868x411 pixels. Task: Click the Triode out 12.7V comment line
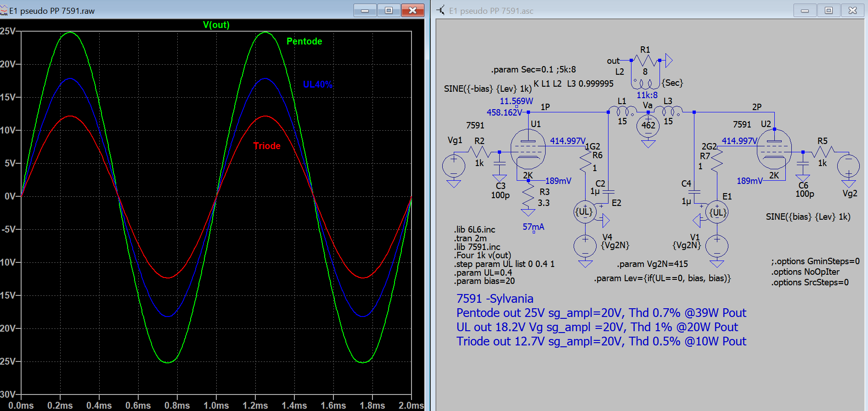click(601, 341)
